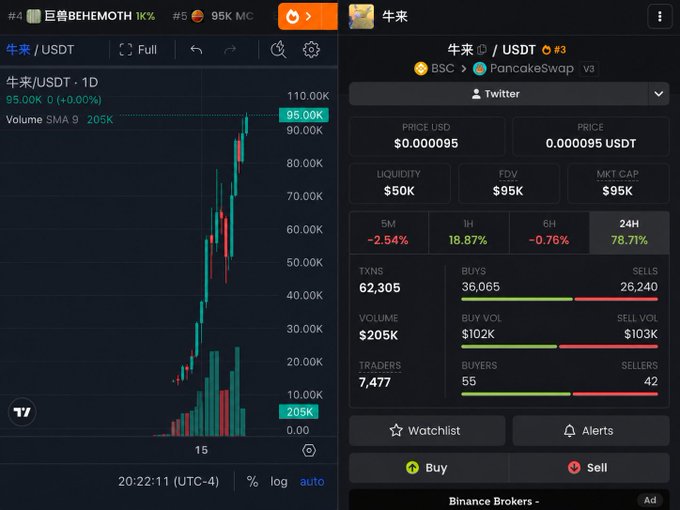Click the Volume SMA 9 indicator legend
The width and height of the screenshot is (680, 510).
tap(59, 120)
